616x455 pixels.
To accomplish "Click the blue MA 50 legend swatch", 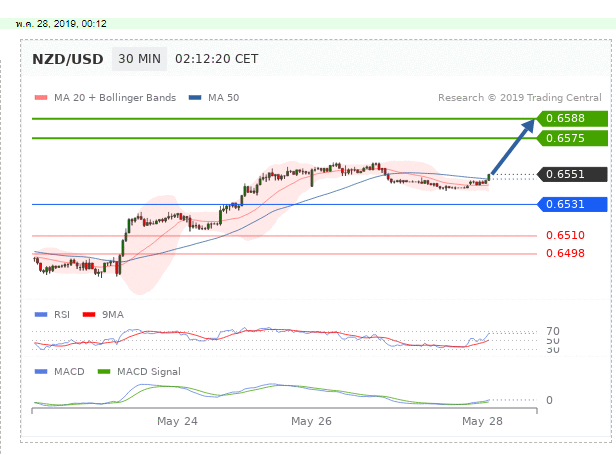I will point(195,97).
